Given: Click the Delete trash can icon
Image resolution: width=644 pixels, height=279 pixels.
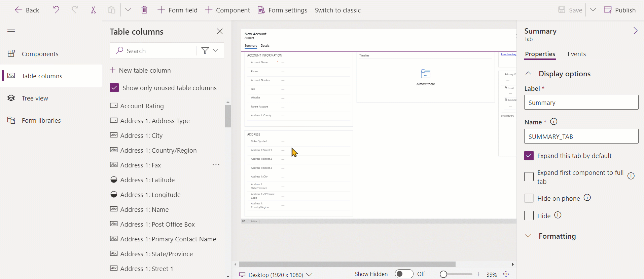Looking at the screenshot, I should [144, 10].
